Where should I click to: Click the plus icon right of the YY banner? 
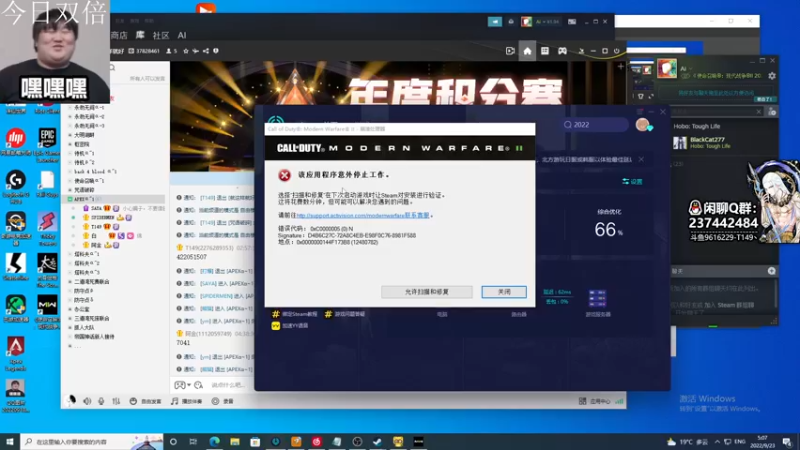pos(620,67)
